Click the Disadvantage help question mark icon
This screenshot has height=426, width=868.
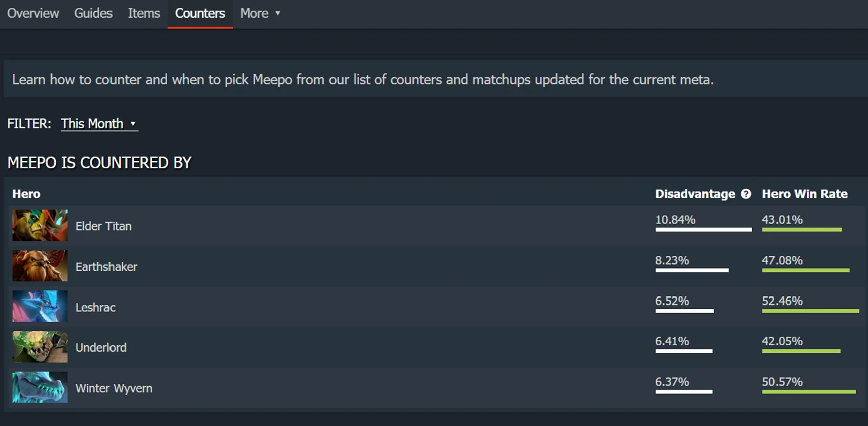(746, 194)
